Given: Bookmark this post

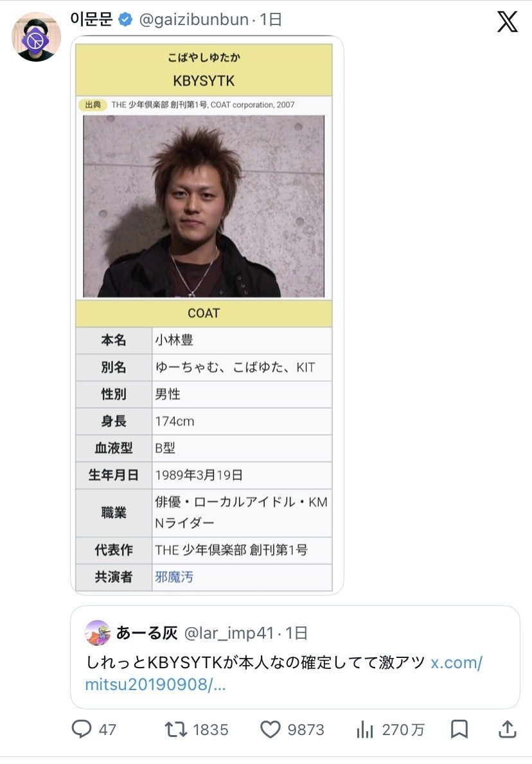Looking at the screenshot, I should [459, 729].
